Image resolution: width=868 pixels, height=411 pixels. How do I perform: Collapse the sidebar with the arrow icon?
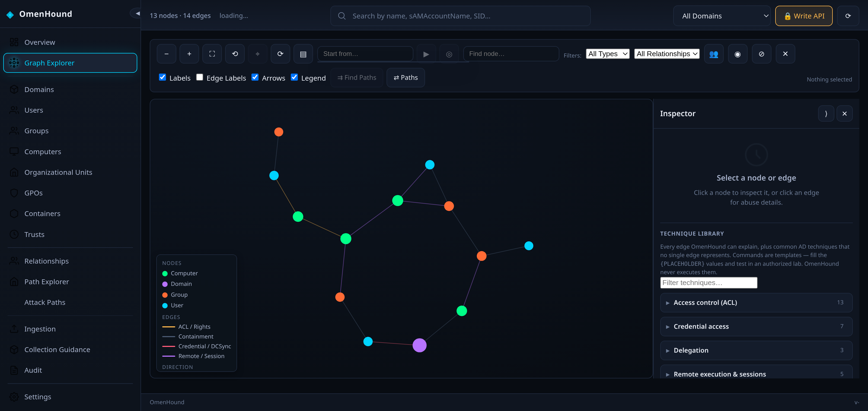136,14
